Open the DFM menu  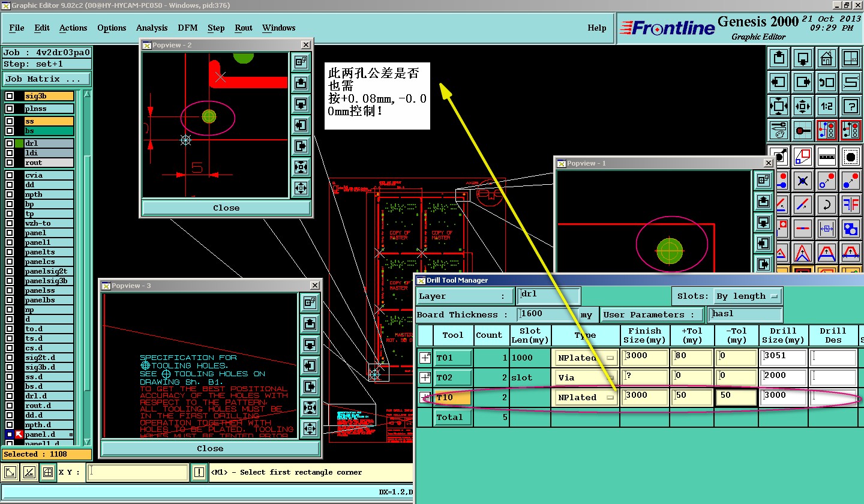click(188, 28)
